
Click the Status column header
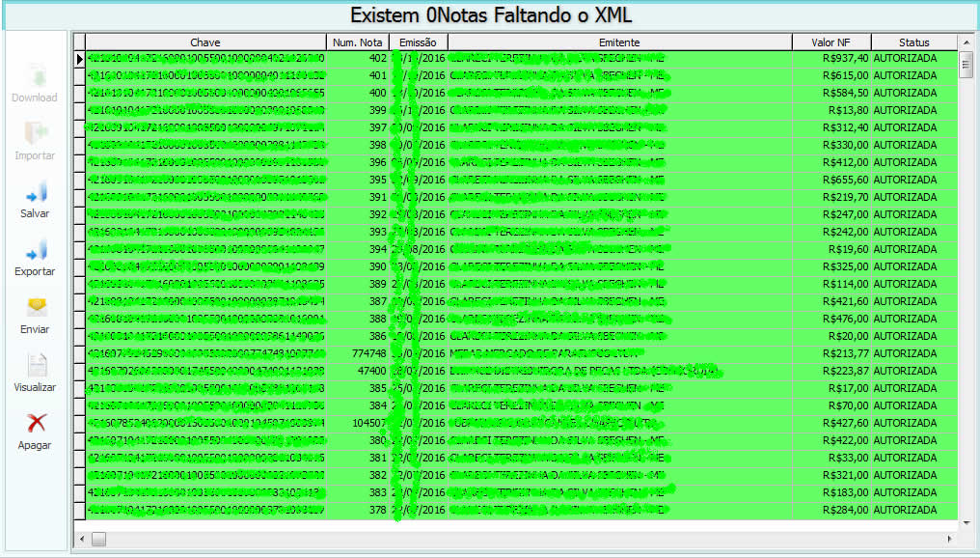pos(913,42)
